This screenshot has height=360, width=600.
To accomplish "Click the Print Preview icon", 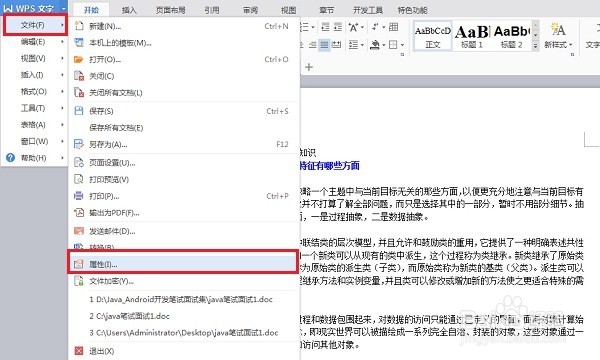I will click(x=79, y=179).
